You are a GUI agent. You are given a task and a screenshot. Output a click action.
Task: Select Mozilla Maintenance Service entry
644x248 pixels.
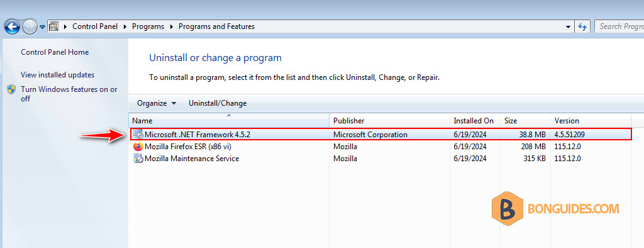coord(192,159)
